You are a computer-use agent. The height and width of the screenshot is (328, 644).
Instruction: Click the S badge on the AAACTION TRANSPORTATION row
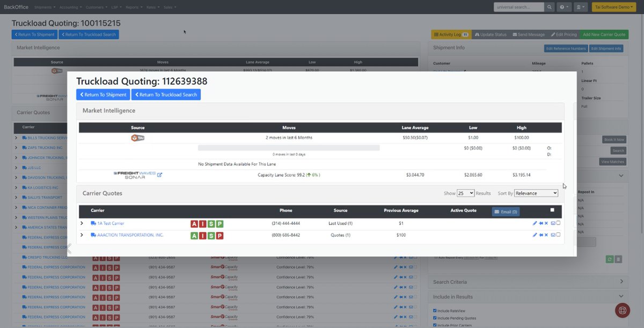(x=211, y=236)
